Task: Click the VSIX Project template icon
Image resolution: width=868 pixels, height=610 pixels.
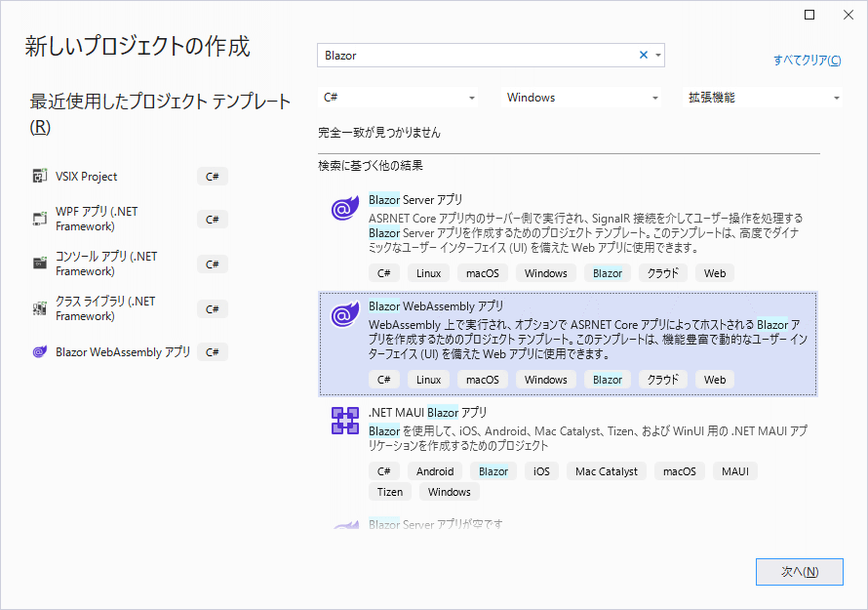Action: (40, 177)
